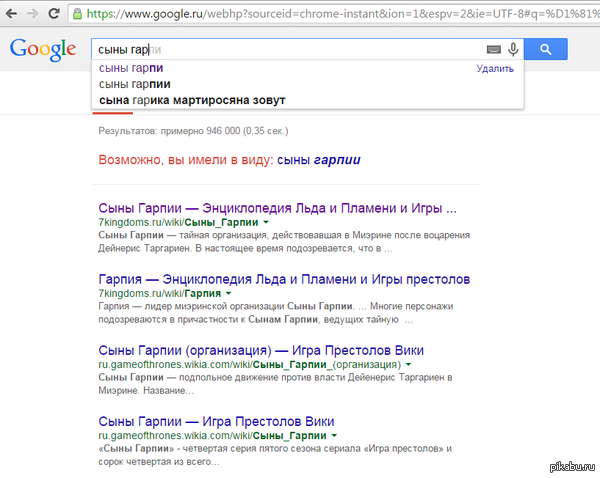Click the browser address bar URL
This screenshot has height=478, width=600.
pos(341,14)
